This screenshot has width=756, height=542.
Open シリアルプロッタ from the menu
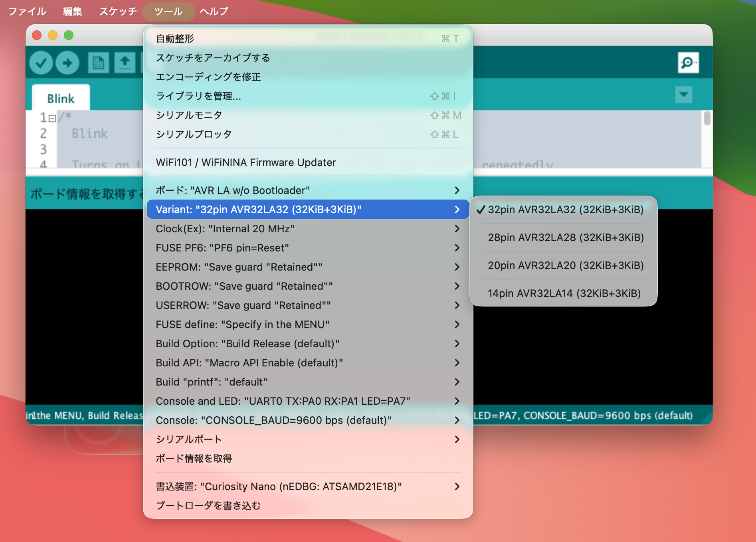[308, 135]
